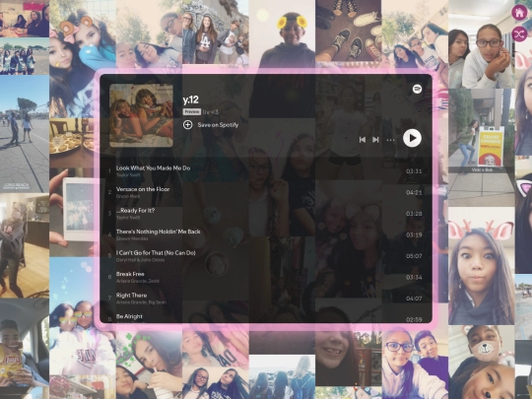Select I Can't Go for That (No Can Do)
Image resolution: width=532 pixels, height=399 pixels.
tap(156, 253)
